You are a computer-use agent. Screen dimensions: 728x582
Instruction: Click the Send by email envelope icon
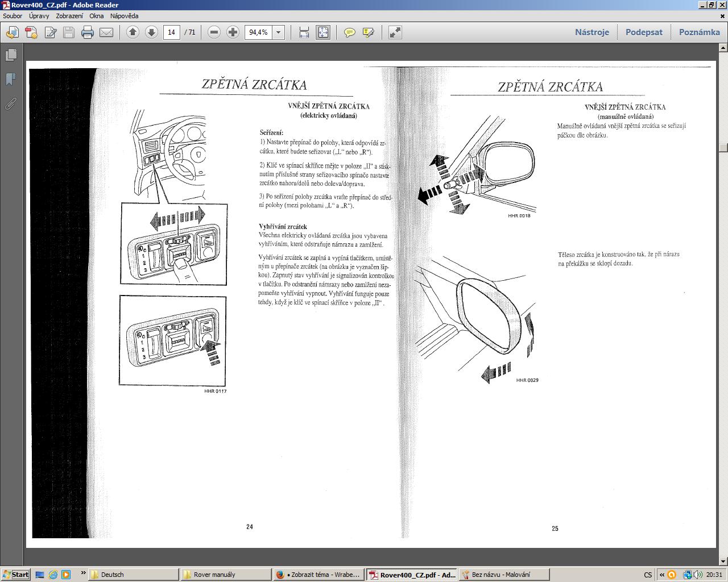point(106,32)
